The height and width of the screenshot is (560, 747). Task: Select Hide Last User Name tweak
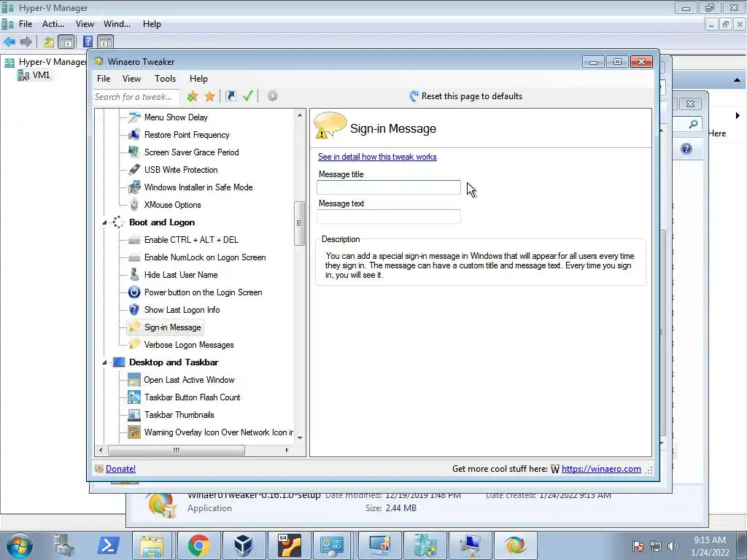click(181, 275)
